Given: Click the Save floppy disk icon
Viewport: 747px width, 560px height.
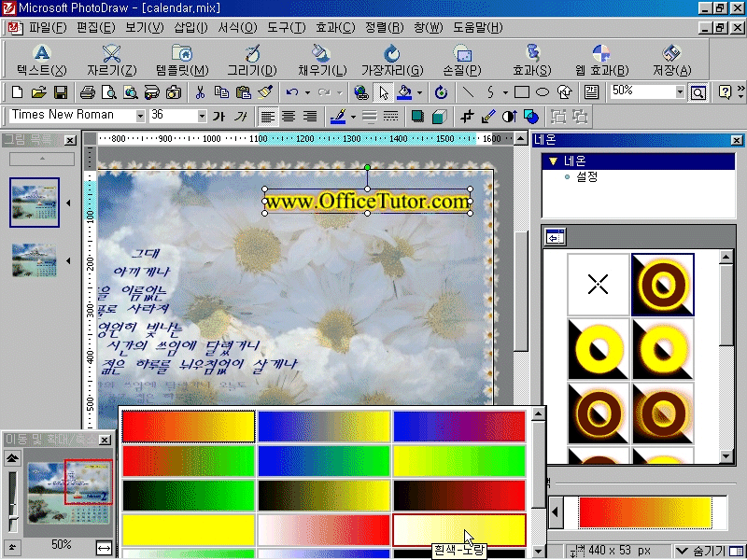Looking at the screenshot, I should point(61,91).
